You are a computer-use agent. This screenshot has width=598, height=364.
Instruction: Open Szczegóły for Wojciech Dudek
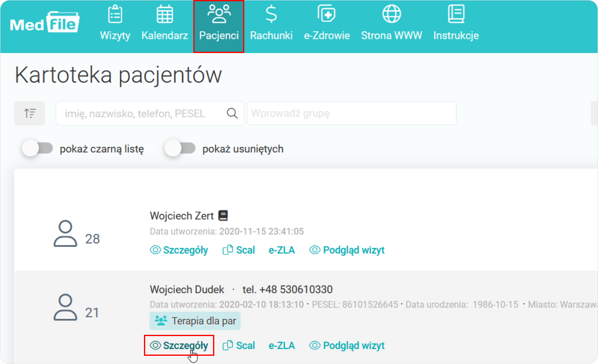click(x=179, y=346)
